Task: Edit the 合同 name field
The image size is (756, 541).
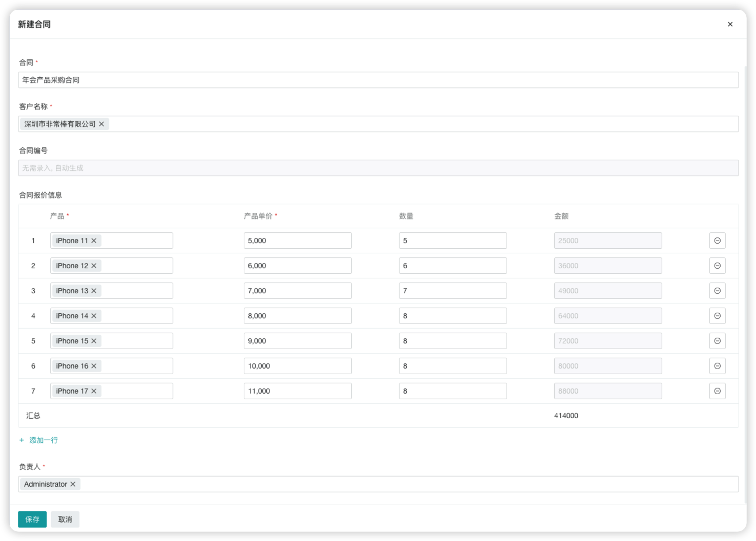Action: pos(378,80)
